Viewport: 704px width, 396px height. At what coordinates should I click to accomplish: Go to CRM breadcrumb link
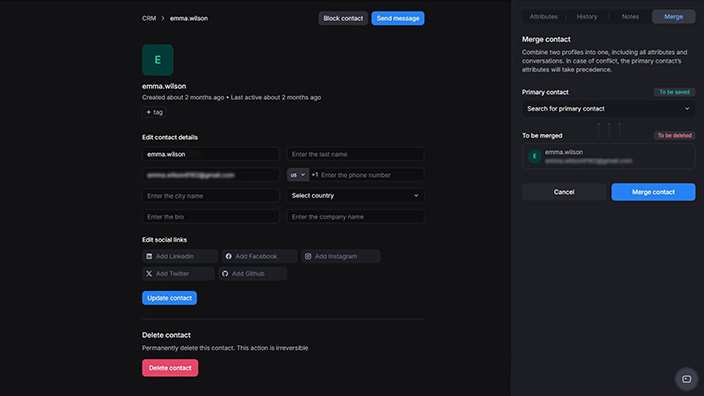coord(149,18)
